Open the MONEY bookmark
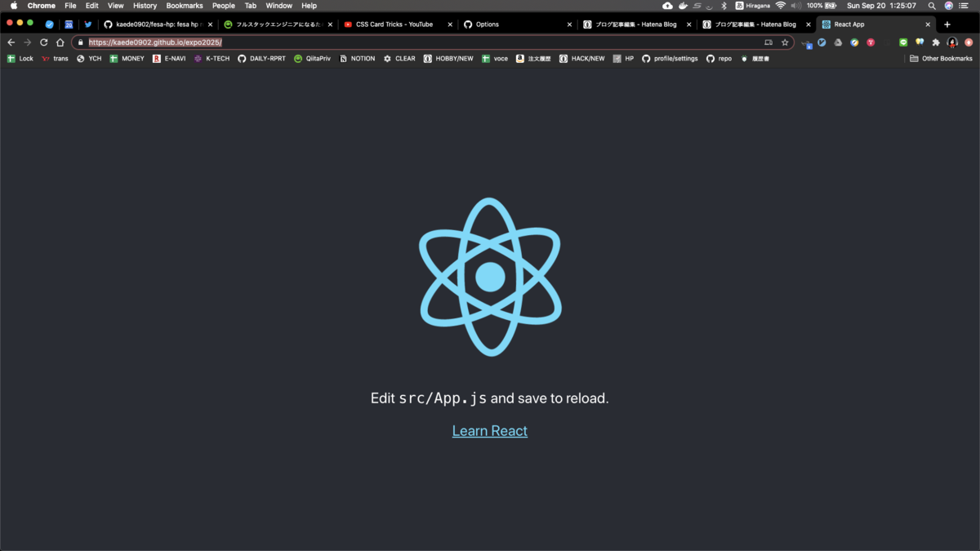 (x=127, y=59)
